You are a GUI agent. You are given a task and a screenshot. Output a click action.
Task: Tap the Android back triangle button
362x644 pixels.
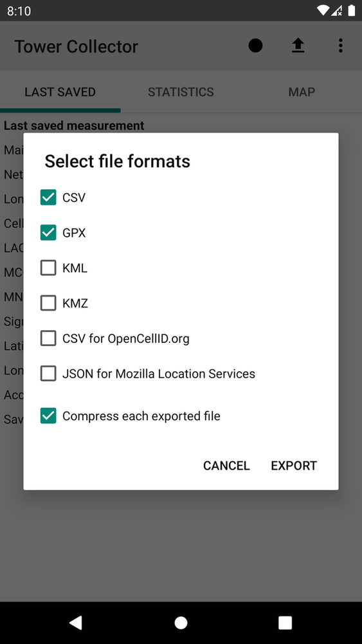76,623
